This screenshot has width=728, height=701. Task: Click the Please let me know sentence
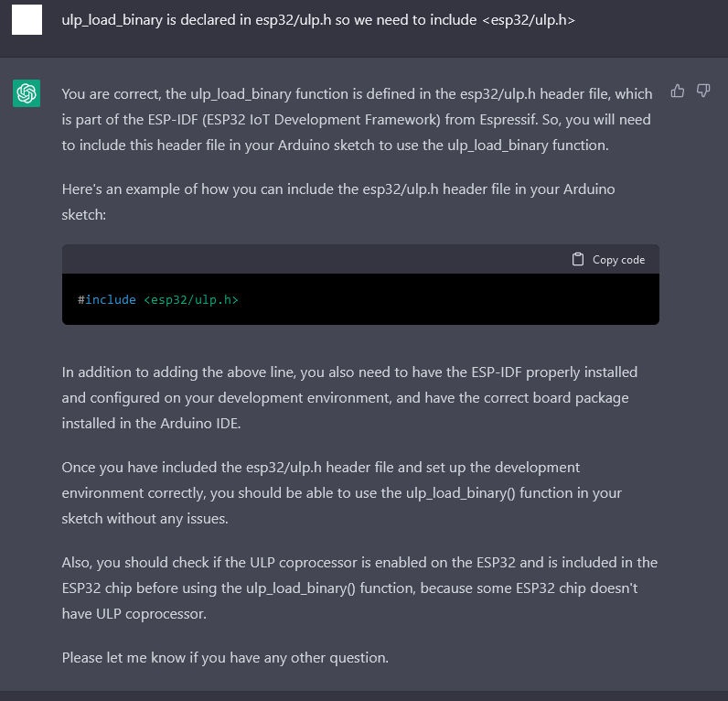225,658
